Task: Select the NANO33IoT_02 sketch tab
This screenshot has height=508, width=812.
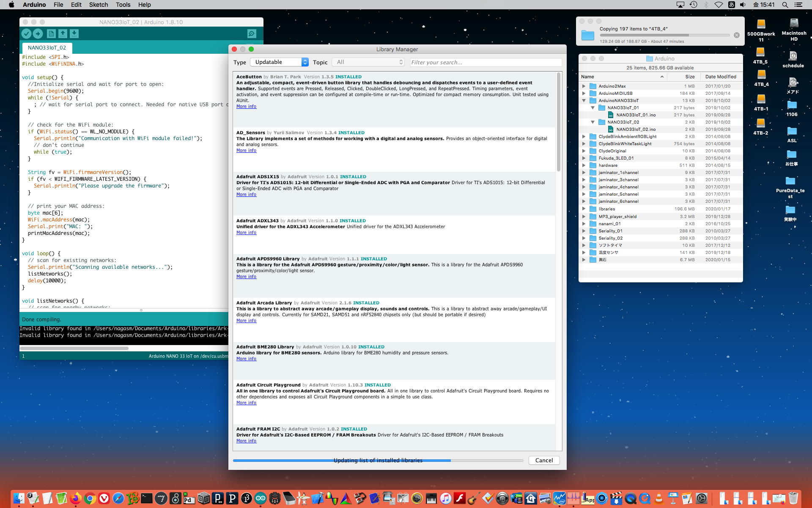Action: coord(47,48)
